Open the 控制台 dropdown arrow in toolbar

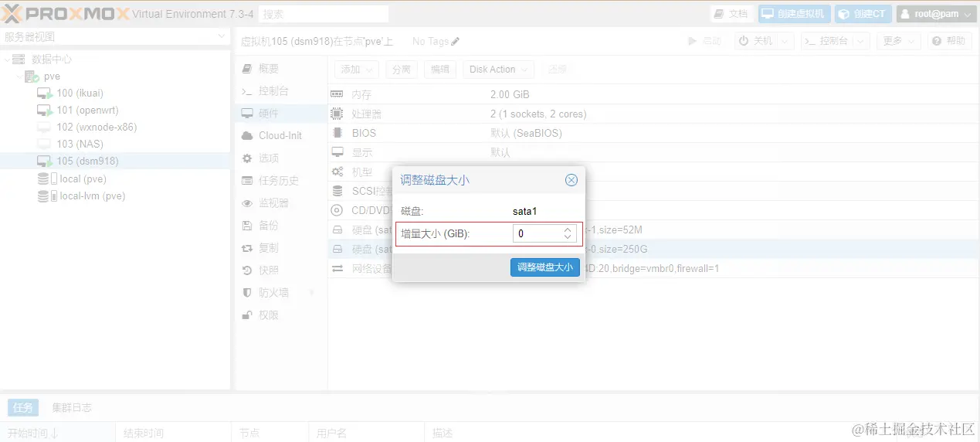[x=861, y=41]
